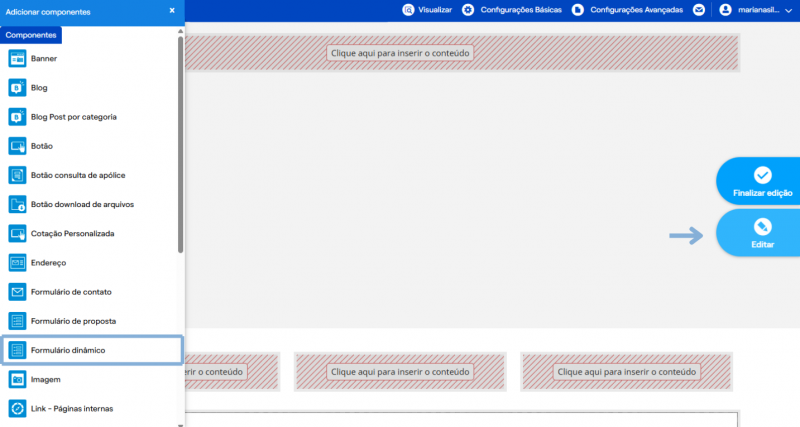800x427 pixels.
Task: Click bottom right 'Clique aqui para inserir o conteúdo'
Action: [x=627, y=372]
